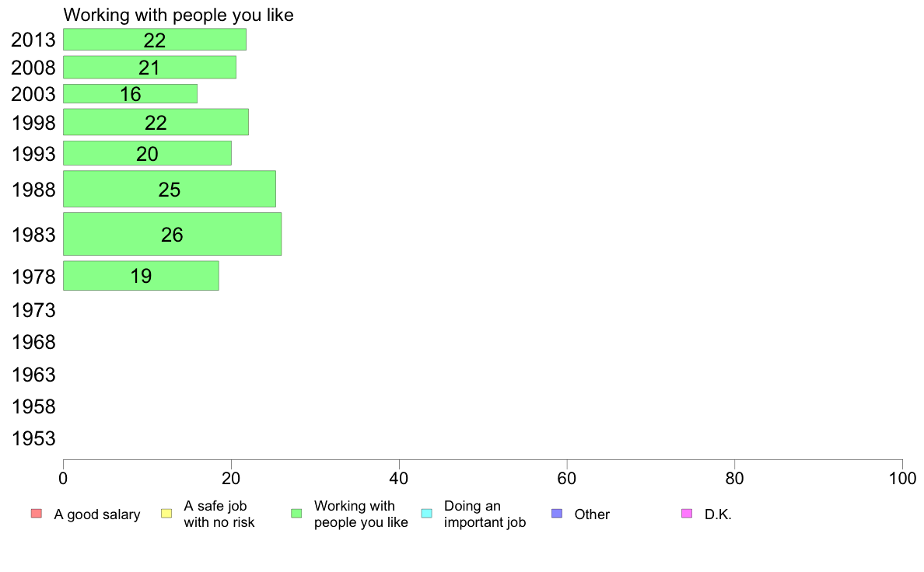
Task: Click the green 'Working with people' legend swatch
Action: [x=296, y=514]
